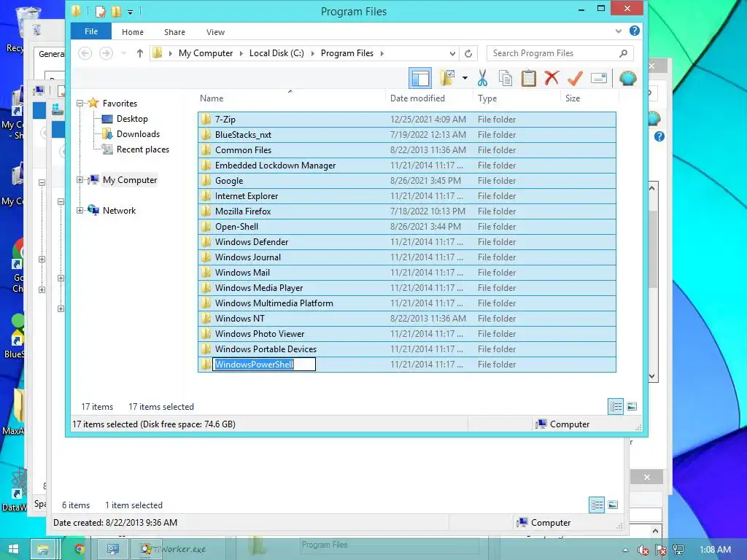Click the WindowsPowerShell rename text field
This screenshot has height=560, width=747.
coord(264,365)
